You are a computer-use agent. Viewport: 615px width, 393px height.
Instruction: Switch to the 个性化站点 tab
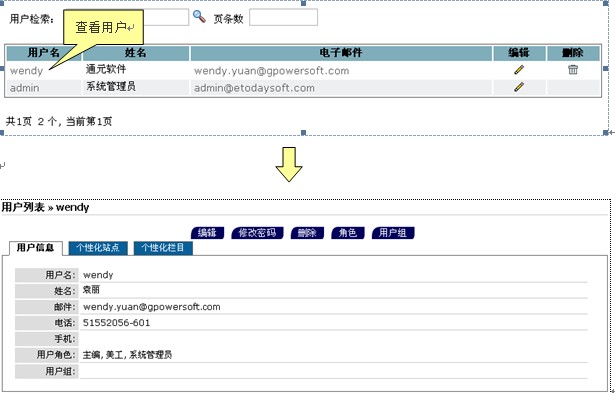98,248
